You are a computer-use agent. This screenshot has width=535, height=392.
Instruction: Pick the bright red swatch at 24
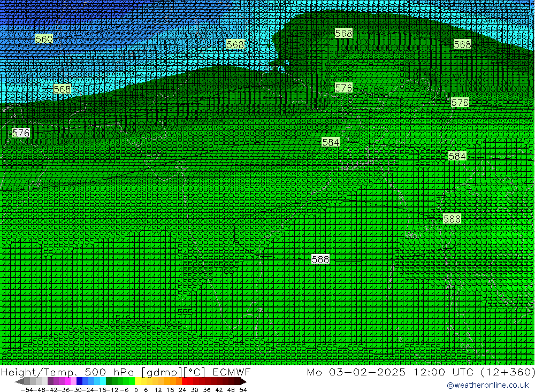tap(185, 381)
